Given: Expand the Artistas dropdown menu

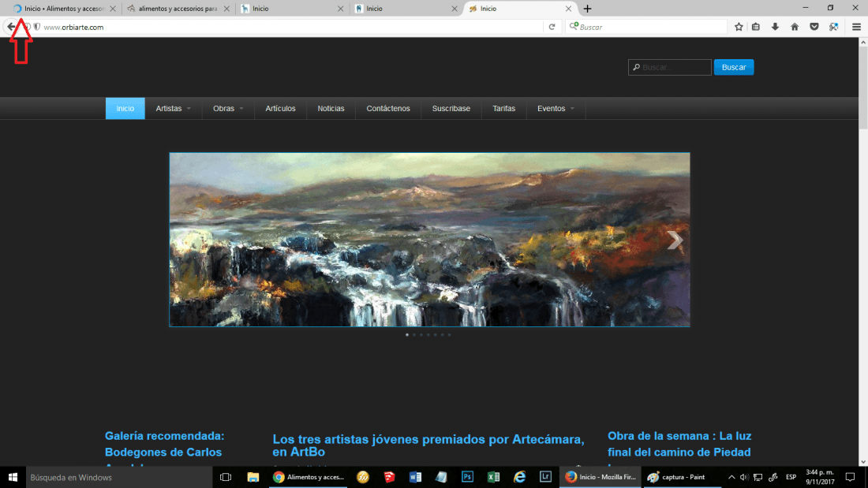Looking at the screenshot, I should 174,109.
